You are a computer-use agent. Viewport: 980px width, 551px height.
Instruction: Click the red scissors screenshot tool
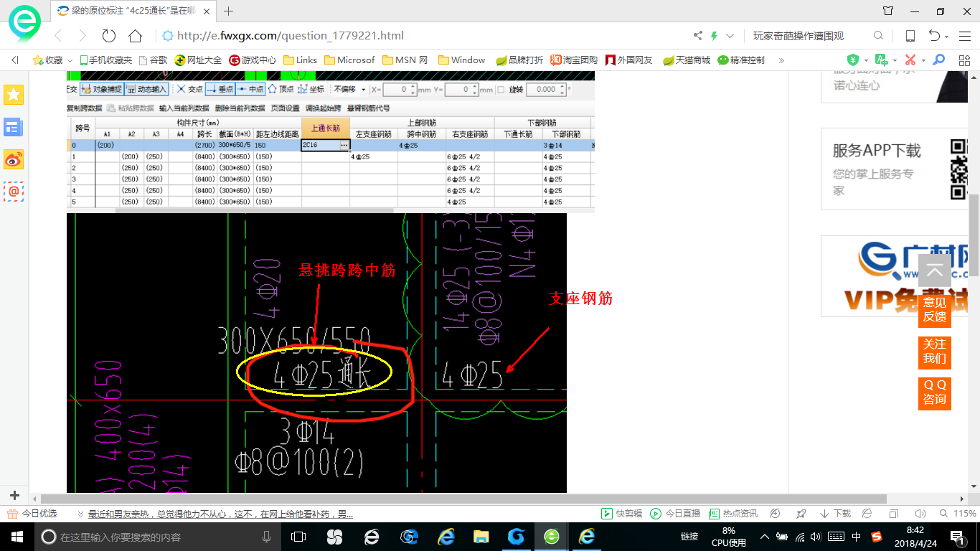(910, 60)
